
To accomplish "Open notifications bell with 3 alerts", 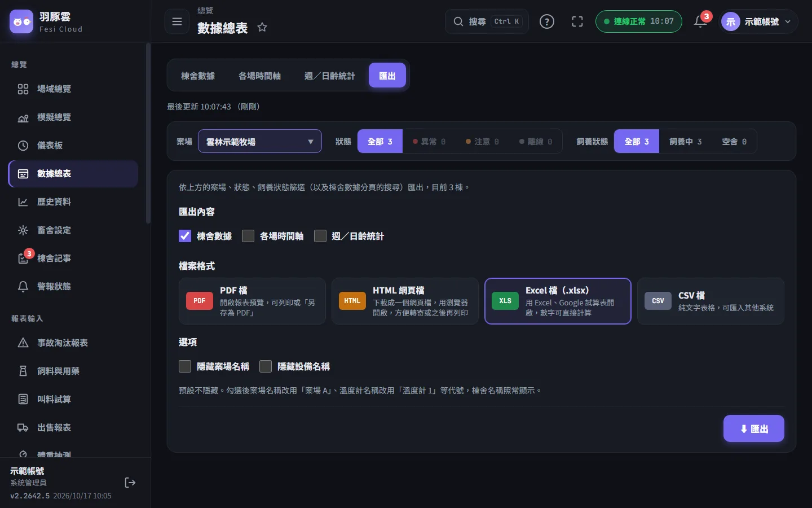I will pyautogui.click(x=701, y=21).
